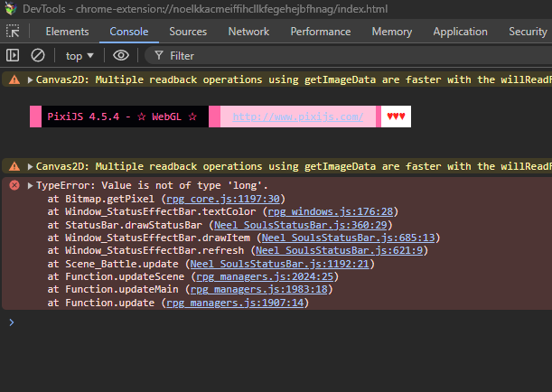Open the Application tab
This screenshot has width=552, height=392.
point(460,32)
